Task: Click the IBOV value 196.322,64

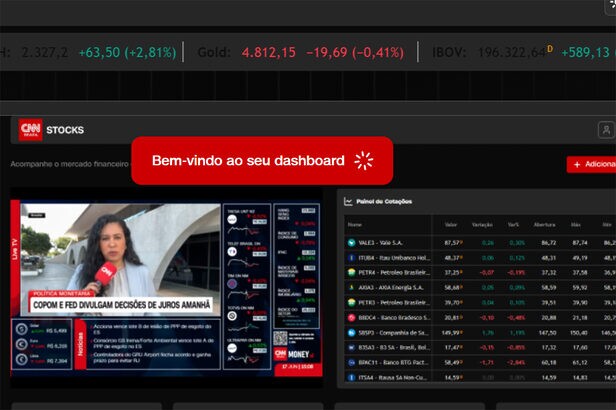Action: click(x=512, y=52)
